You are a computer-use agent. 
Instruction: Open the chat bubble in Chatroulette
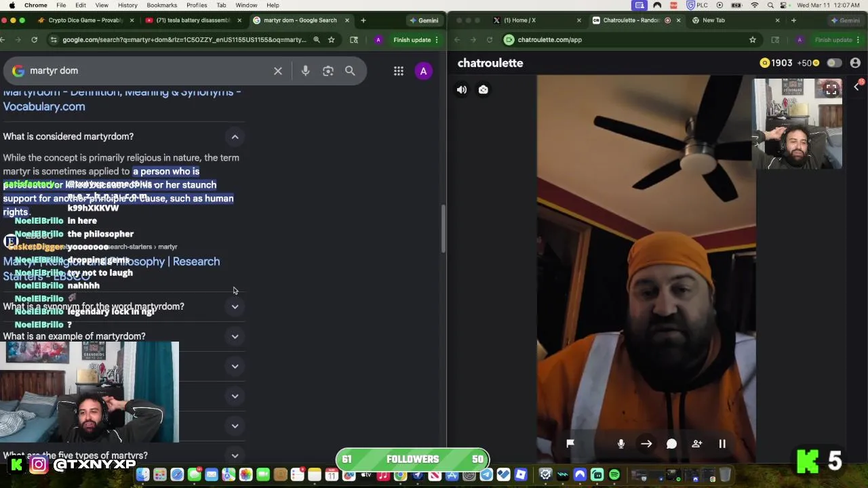click(671, 443)
